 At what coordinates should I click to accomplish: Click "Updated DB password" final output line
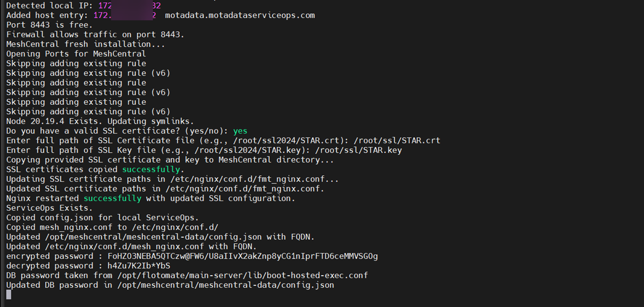pos(170,285)
